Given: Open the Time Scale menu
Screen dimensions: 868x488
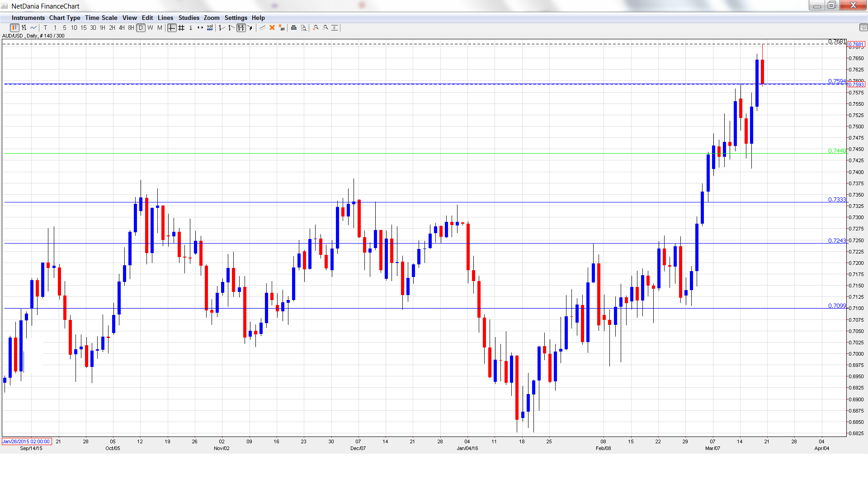Looking at the screenshot, I should pyautogui.click(x=101, y=18).
